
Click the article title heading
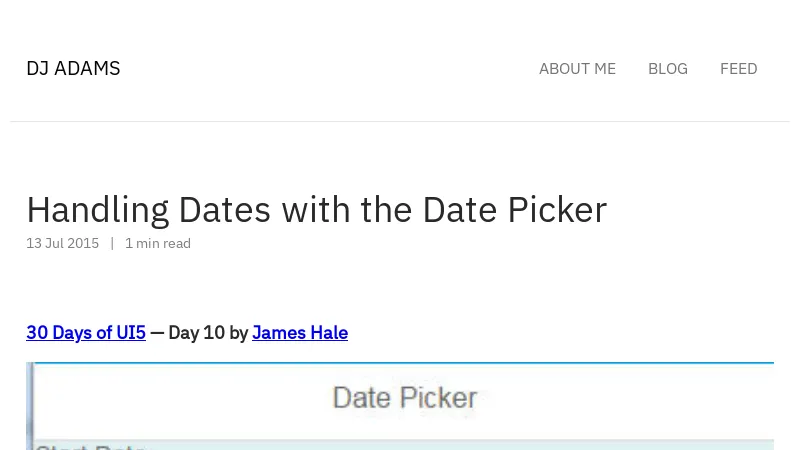click(x=316, y=210)
